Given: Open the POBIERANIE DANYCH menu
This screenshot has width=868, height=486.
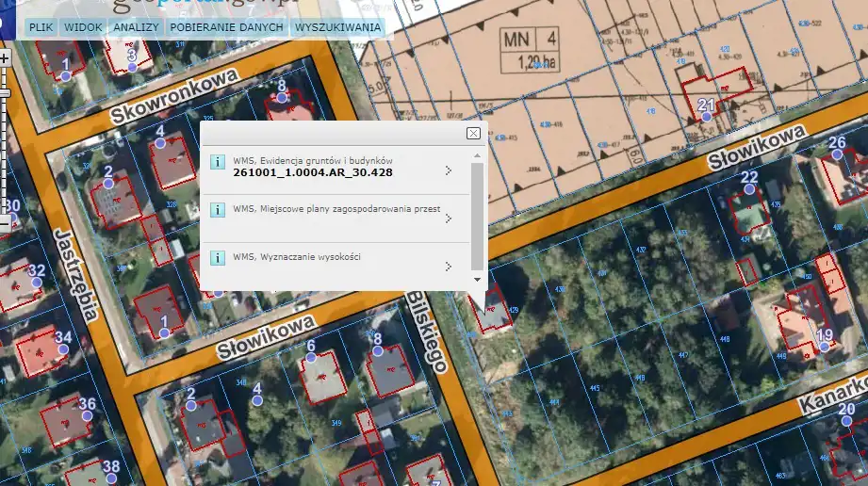Looking at the screenshot, I should pyautogui.click(x=226, y=27).
